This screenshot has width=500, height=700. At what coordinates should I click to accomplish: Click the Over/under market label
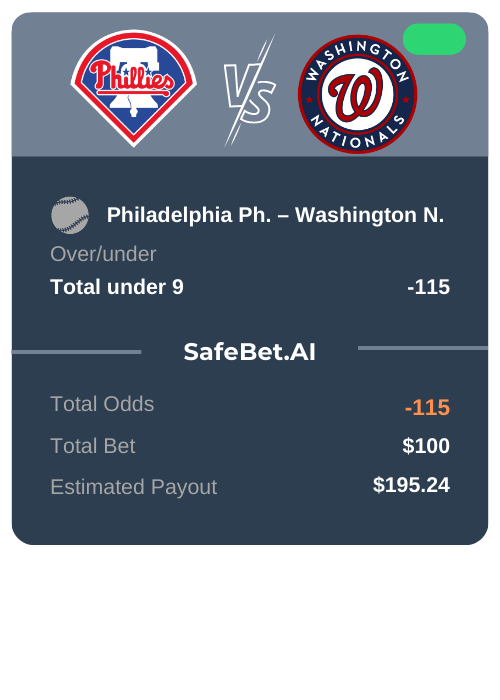pos(103,254)
